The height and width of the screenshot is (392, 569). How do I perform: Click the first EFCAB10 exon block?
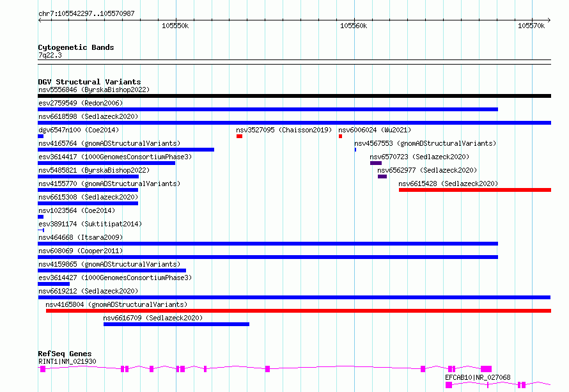449,385
